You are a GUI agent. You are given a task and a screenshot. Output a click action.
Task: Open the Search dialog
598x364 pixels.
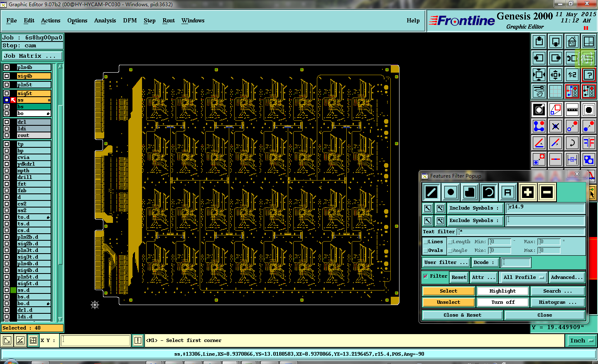pyautogui.click(x=558, y=291)
